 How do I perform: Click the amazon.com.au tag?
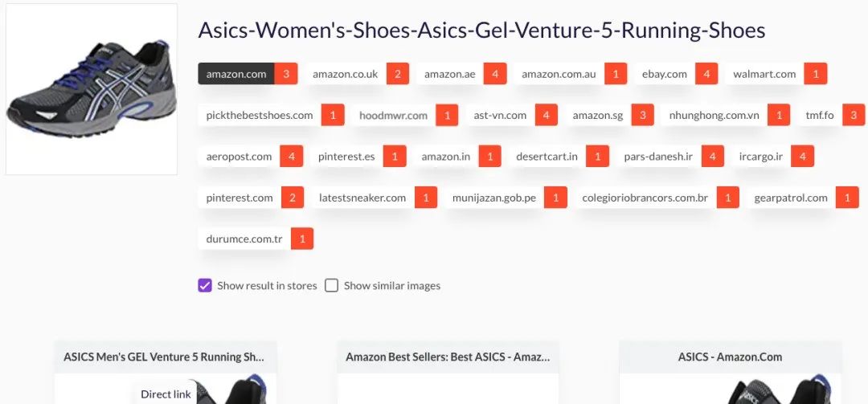pos(559,74)
